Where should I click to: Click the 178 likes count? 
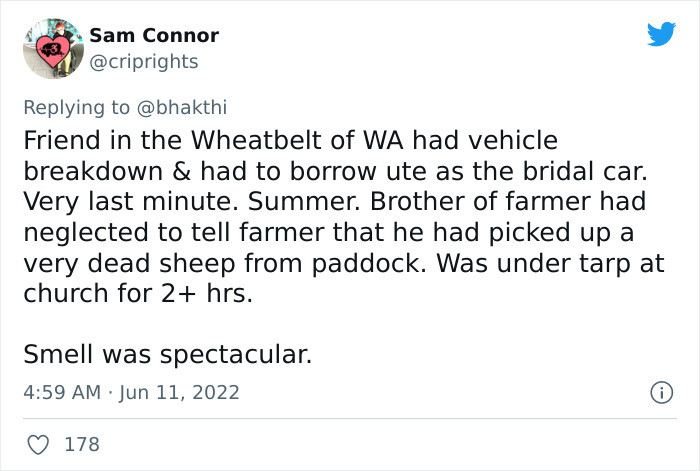click(82, 444)
